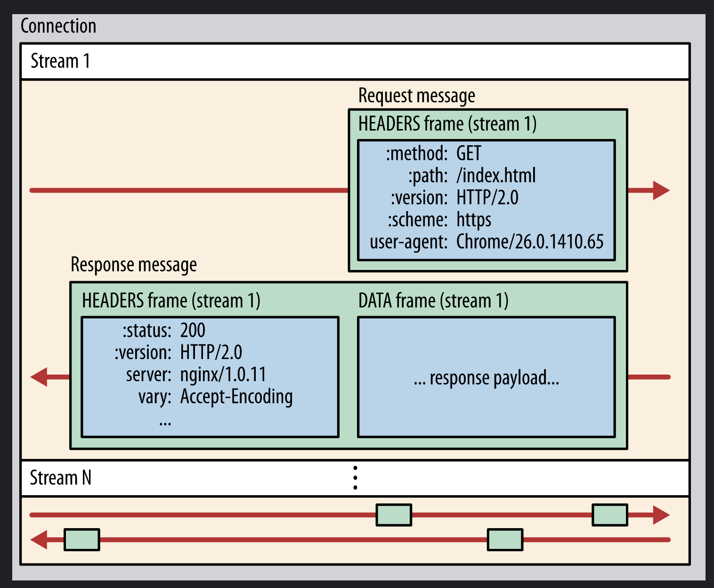Click the request "HEADERS frame (stream 1)" title
Viewport: 714px width, 588px height.
(x=447, y=124)
